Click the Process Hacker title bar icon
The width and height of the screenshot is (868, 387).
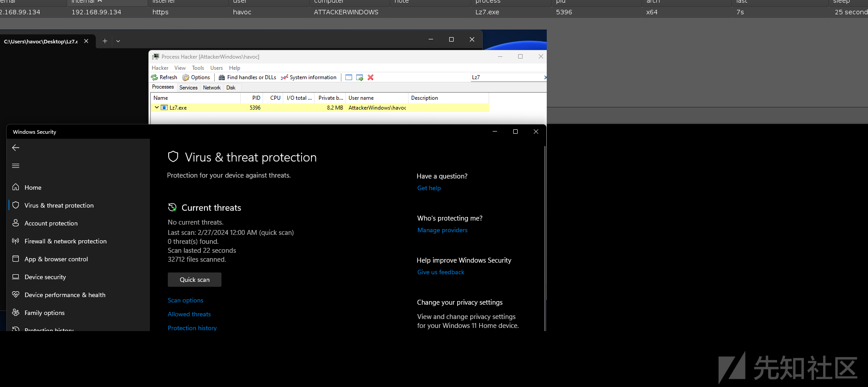click(156, 57)
